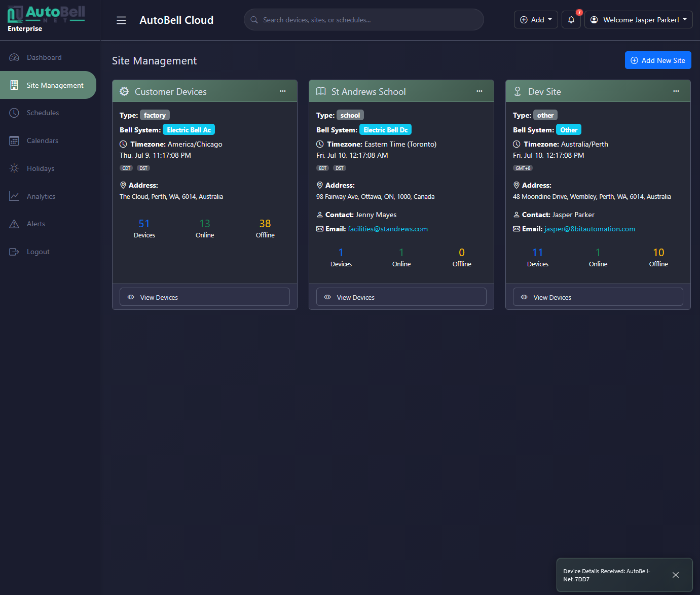Click the AutoBell Cloud title
This screenshot has width=700, height=595.
[176, 20]
